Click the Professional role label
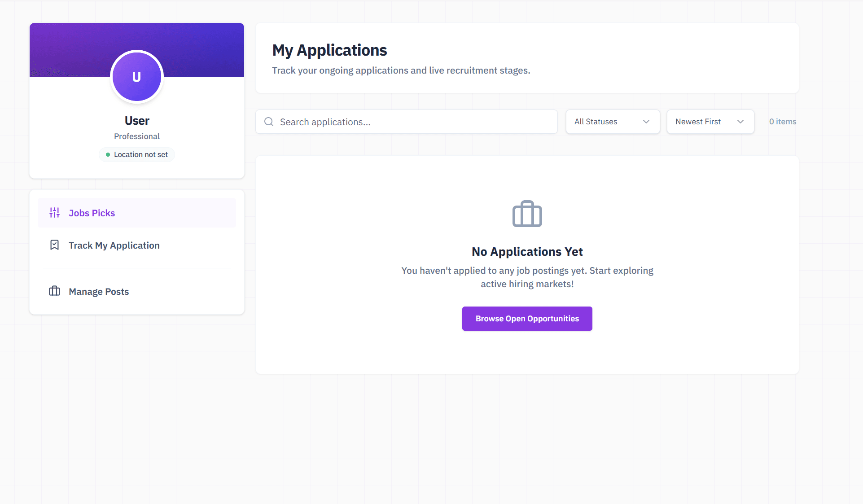The width and height of the screenshot is (863, 504). tap(137, 136)
